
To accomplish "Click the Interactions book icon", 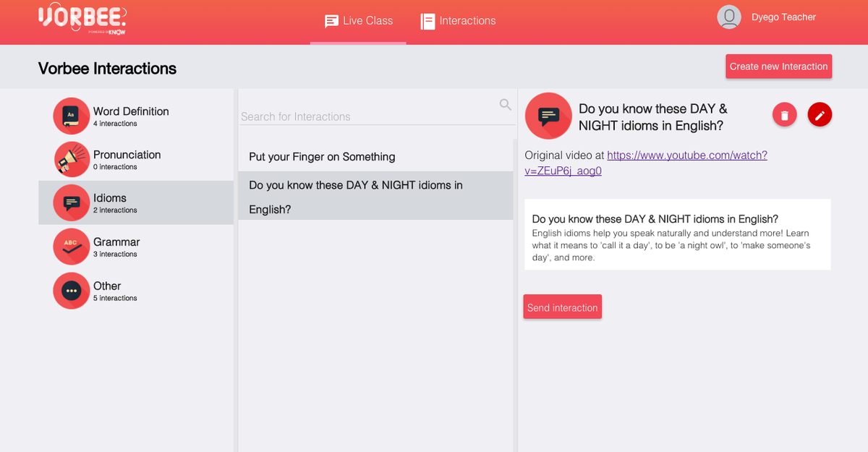I will tap(428, 21).
